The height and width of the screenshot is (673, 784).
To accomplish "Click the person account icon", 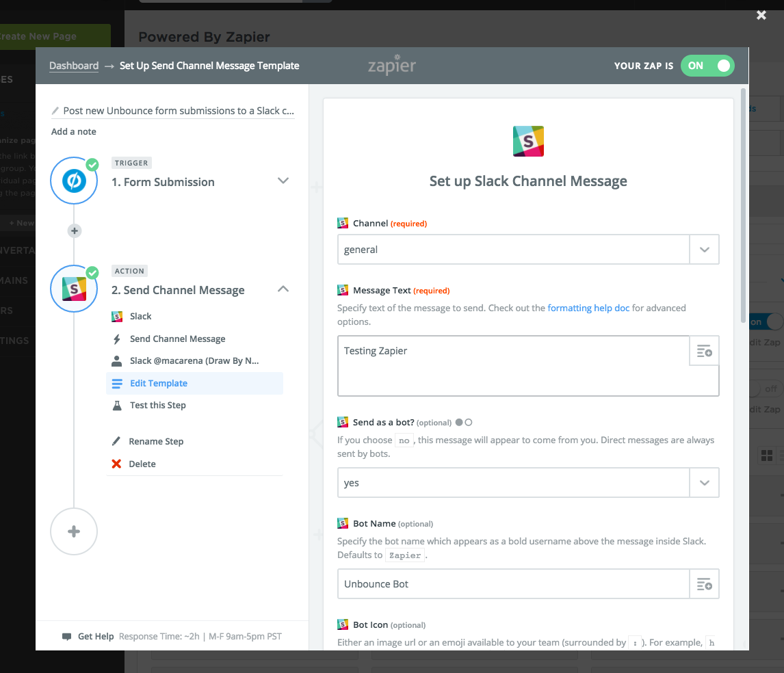I will (116, 361).
